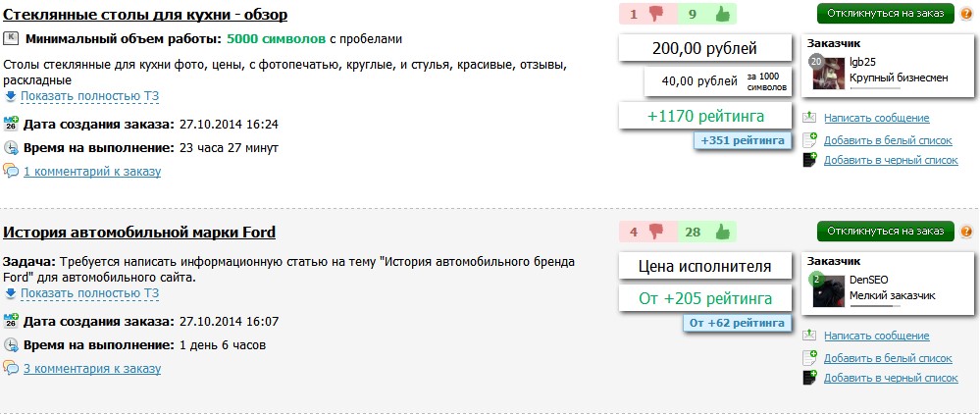Click thumbs up icon on glass tables order
The width and height of the screenshot is (980, 415).
point(722,15)
